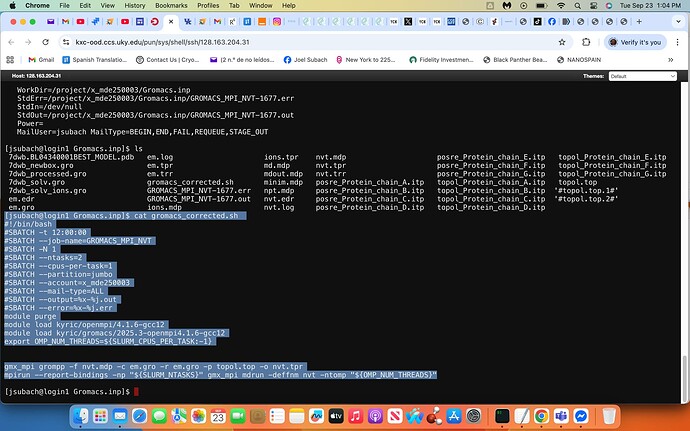Show more bookmarks with double chevron
The width and height of the screenshot is (690, 431).
671,60
